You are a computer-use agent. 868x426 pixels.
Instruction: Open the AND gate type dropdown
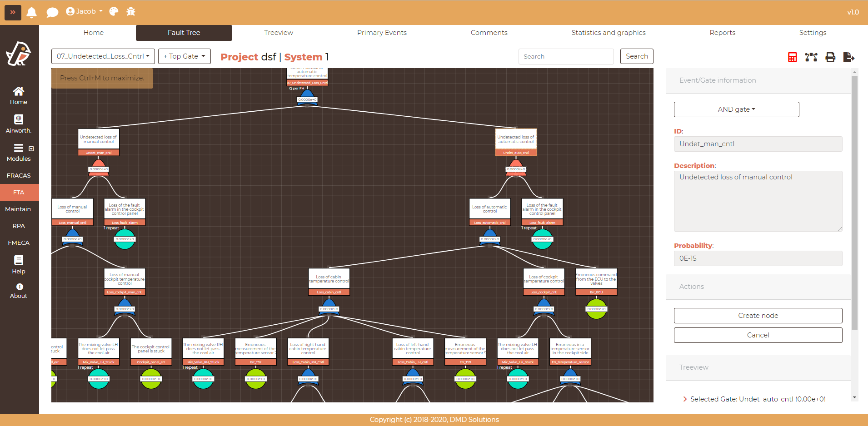pos(736,109)
